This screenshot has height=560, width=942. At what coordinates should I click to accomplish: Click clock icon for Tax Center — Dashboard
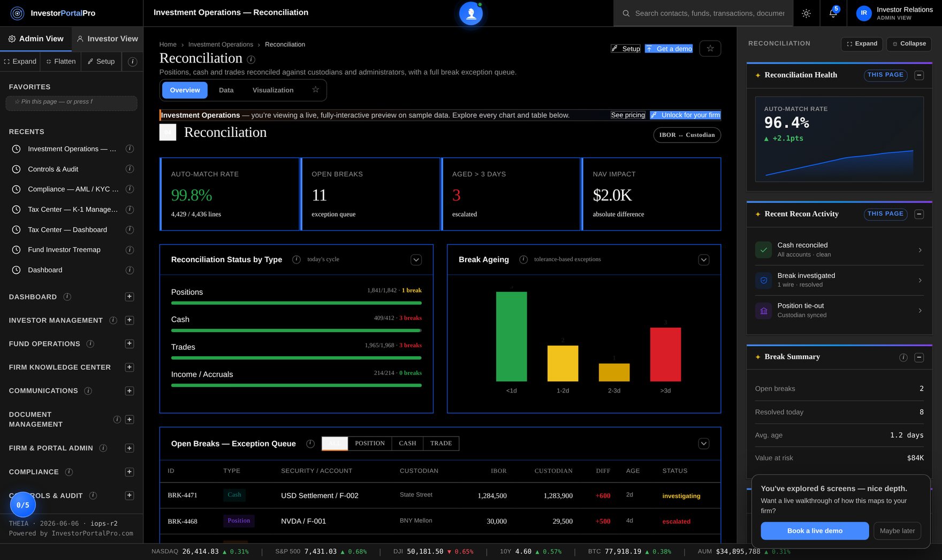17,230
